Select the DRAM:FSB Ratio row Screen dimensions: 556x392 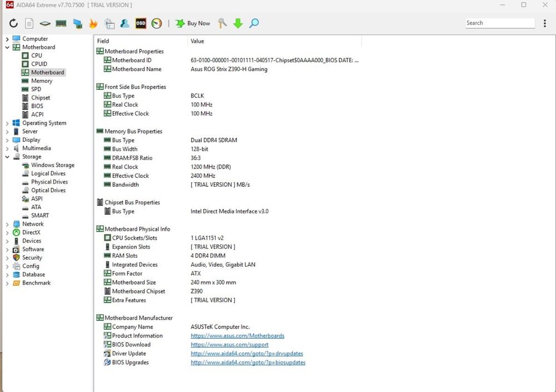(229, 158)
